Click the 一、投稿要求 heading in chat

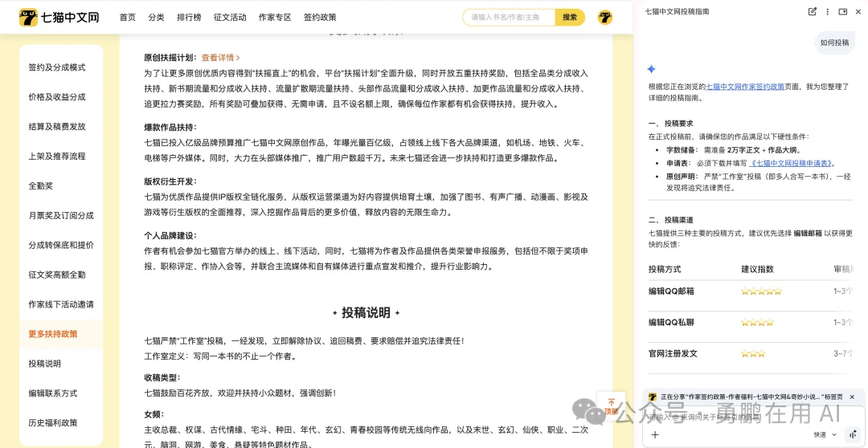pos(671,124)
